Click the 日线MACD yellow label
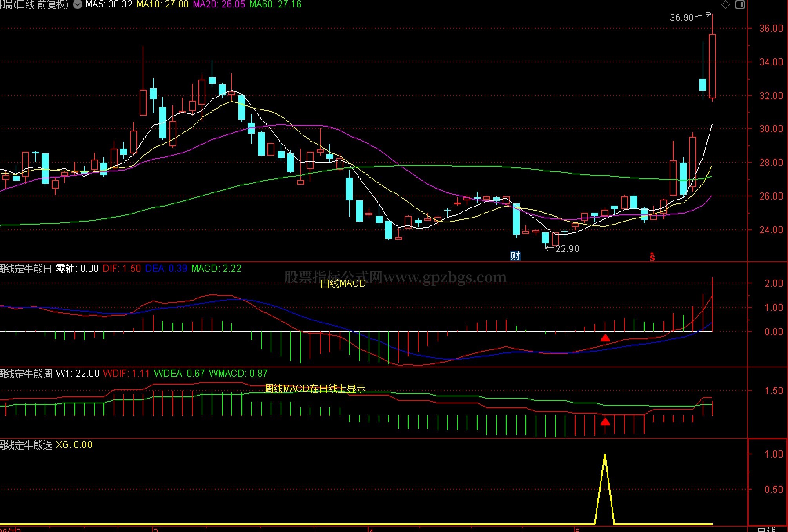Viewport: 788px width, 532px height. point(343,283)
